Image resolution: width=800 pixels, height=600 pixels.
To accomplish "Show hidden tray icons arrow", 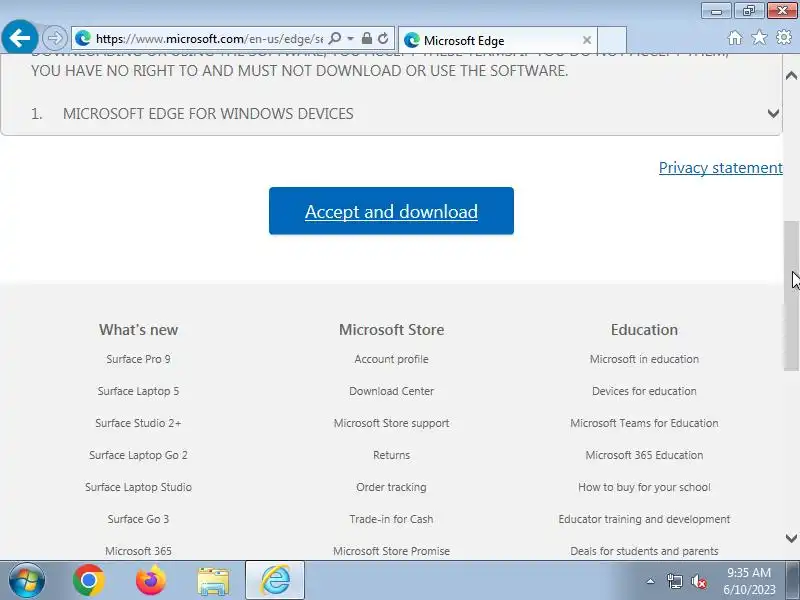I will 650,581.
